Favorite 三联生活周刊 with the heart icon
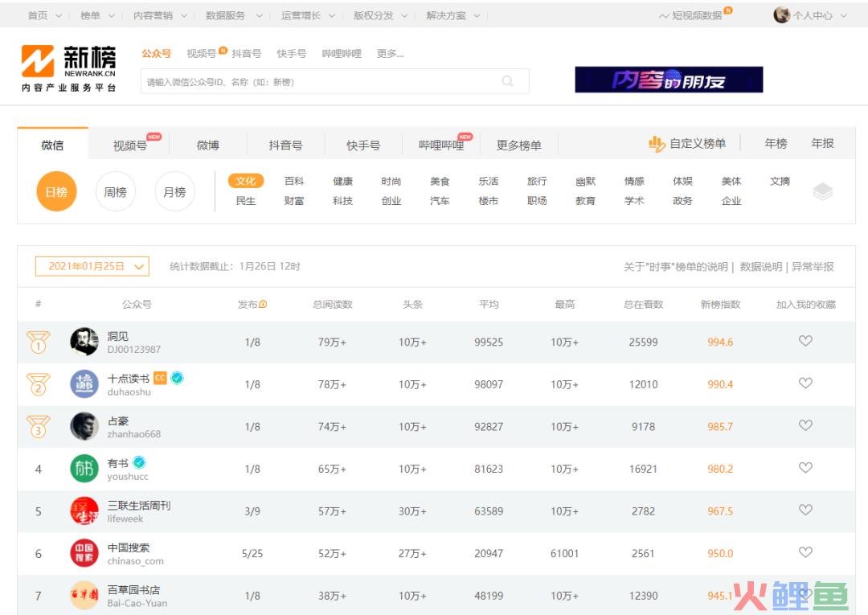868x615 pixels. tap(805, 510)
